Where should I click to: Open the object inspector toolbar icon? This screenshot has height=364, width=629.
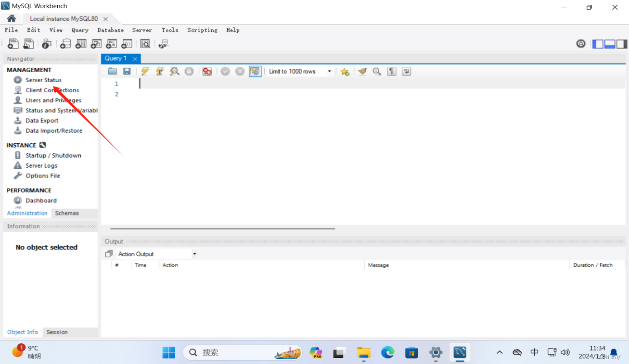pos(47,44)
